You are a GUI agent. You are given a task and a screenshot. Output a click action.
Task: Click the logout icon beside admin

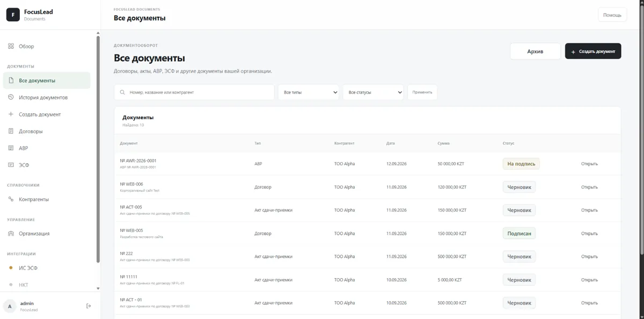[89, 306]
